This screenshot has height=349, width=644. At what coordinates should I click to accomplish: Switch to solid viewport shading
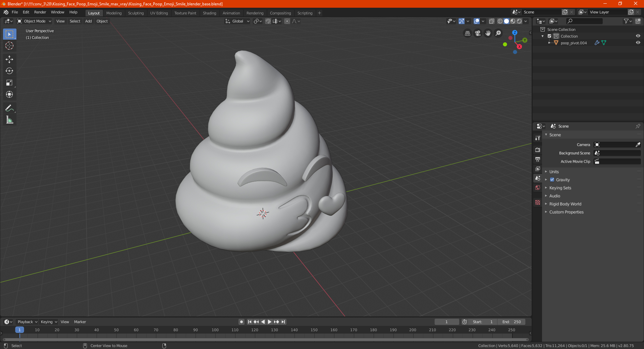[x=506, y=21]
